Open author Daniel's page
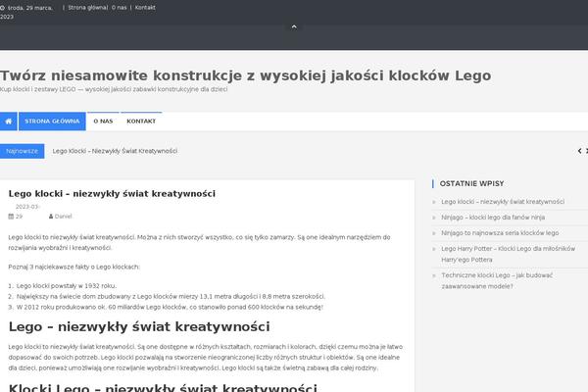588x392 pixels. click(x=63, y=217)
